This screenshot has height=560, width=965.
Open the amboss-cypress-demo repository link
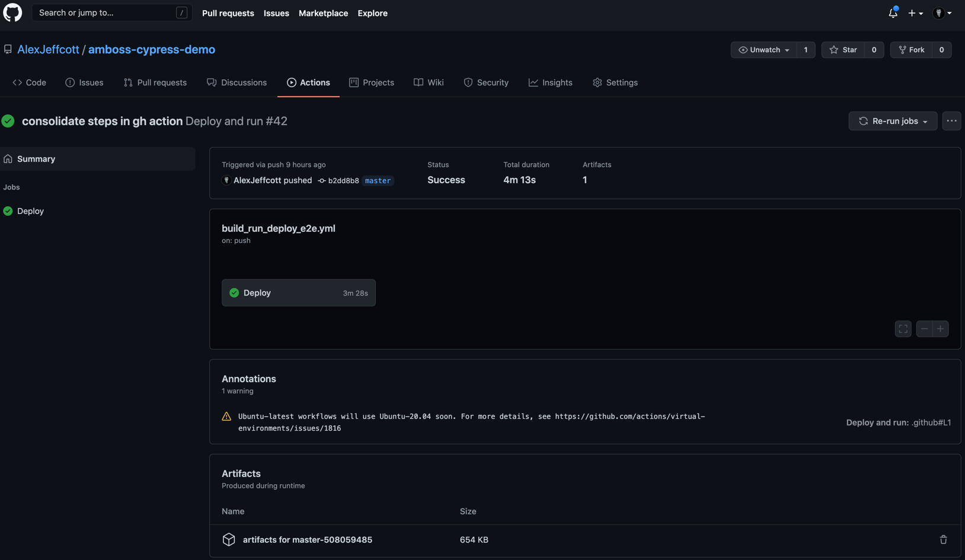pos(152,49)
